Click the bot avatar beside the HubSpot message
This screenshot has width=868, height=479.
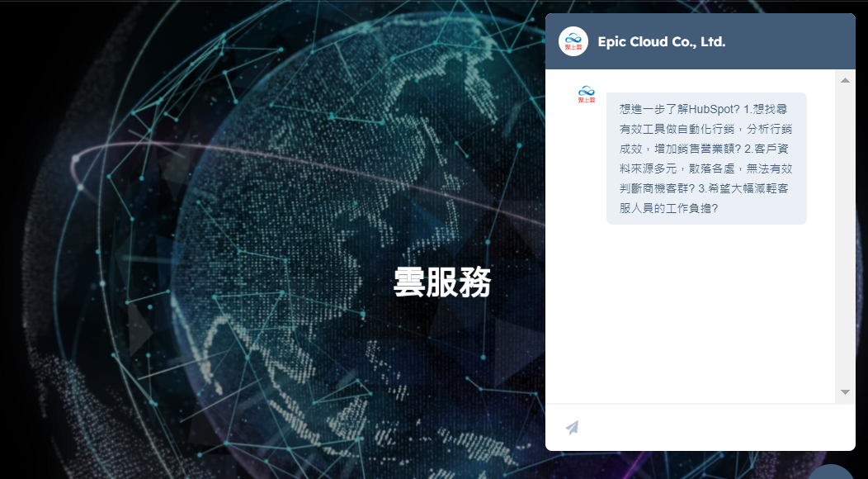pyautogui.click(x=587, y=94)
